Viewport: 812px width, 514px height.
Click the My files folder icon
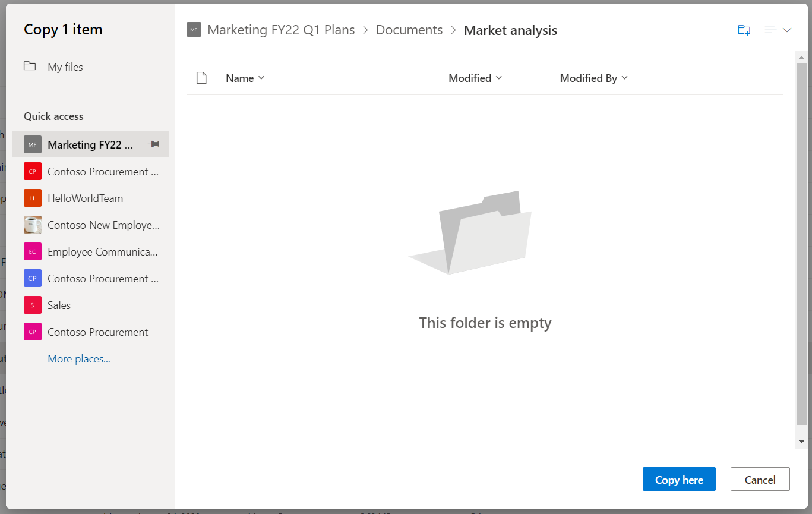[30, 66]
